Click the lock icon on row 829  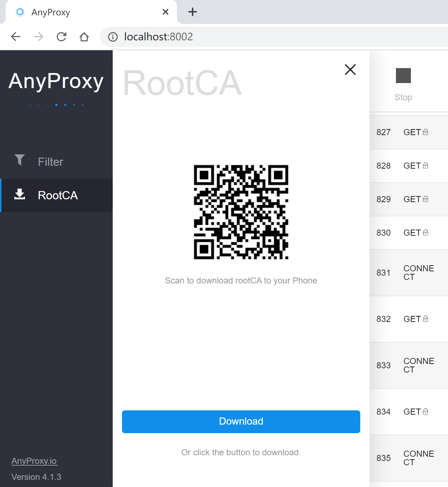point(426,199)
